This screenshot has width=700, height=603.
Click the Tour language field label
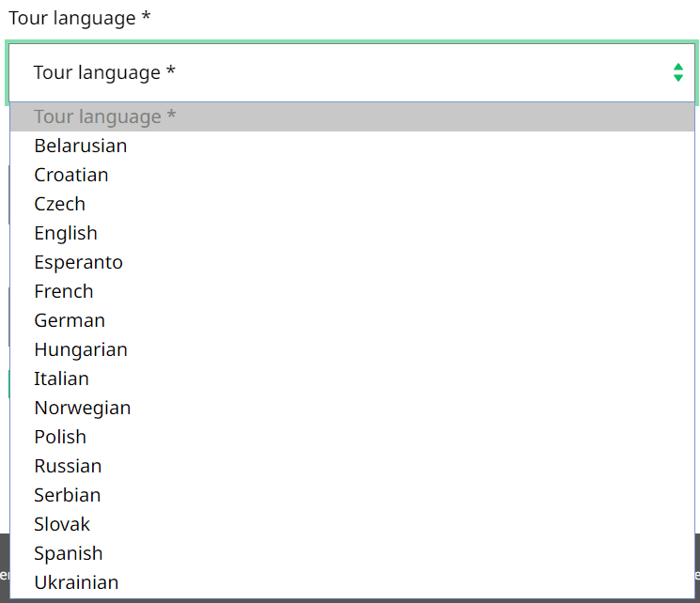(79, 18)
